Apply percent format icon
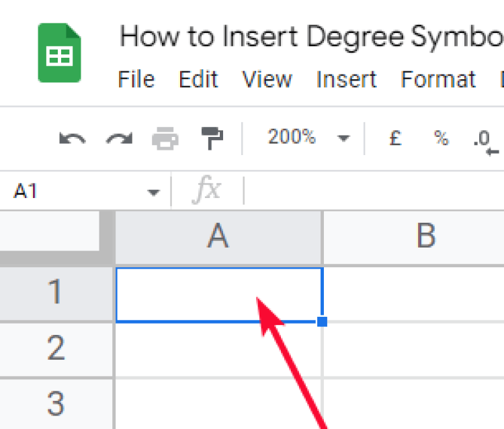Screen dimensions: 504x429 441,138
